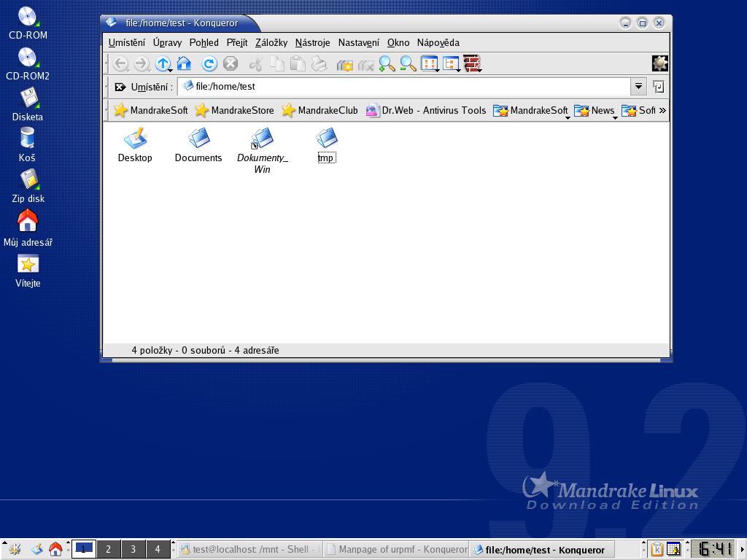Screen dimensions: 747x560
Task: Select the Desktop folder icon
Action: tap(135, 145)
